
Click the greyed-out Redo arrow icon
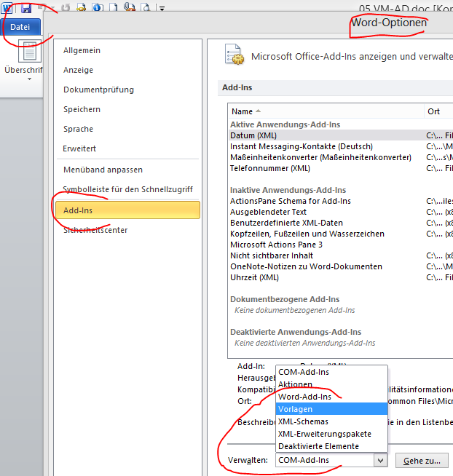tap(66, 8)
